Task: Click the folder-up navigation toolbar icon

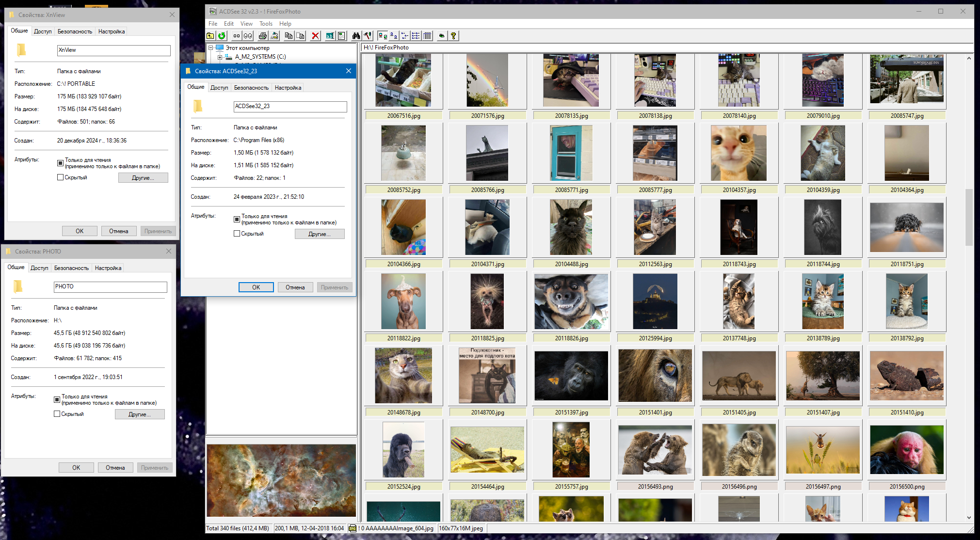Action: click(x=210, y=36)
